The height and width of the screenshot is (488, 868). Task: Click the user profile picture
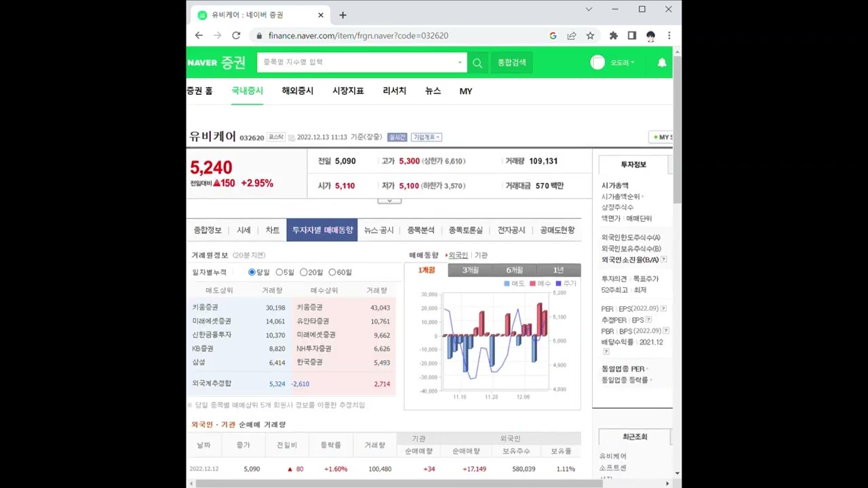[597, 62]
